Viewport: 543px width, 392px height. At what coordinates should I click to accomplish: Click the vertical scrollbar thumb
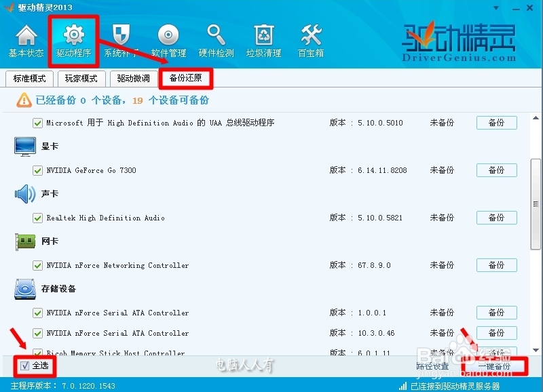click(536, 203)
